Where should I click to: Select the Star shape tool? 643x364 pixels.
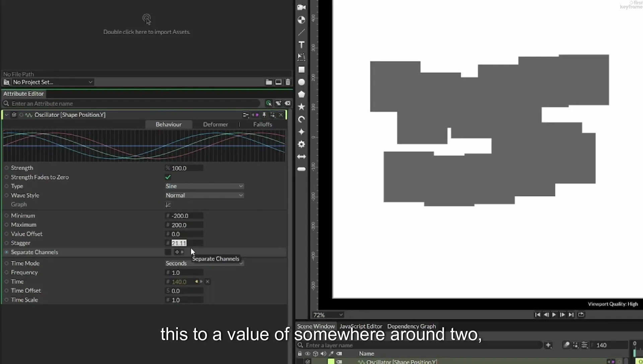(x=301, y=107)
